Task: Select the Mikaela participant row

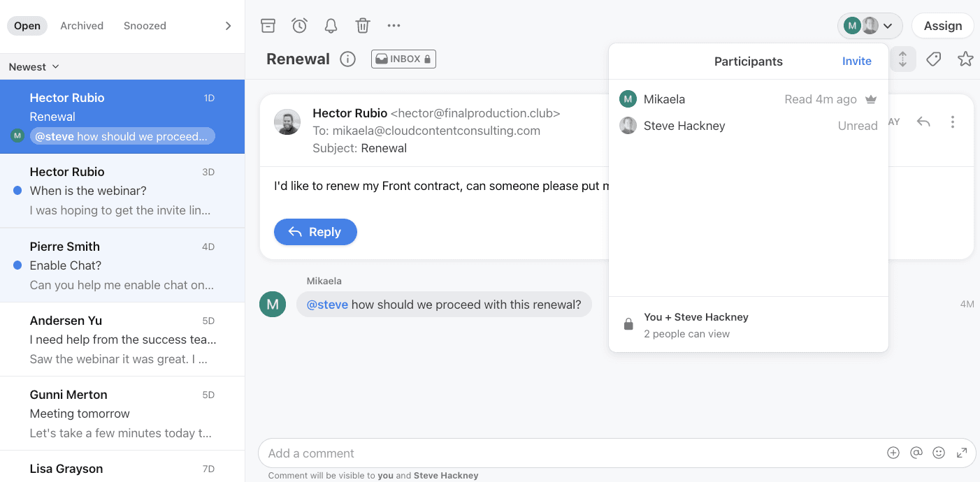Action: (748, 99)
